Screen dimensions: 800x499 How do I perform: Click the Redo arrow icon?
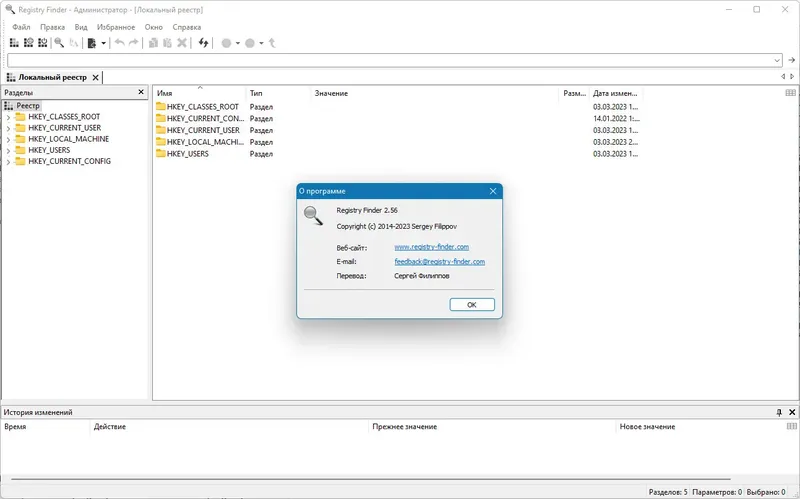click(134, 43)
